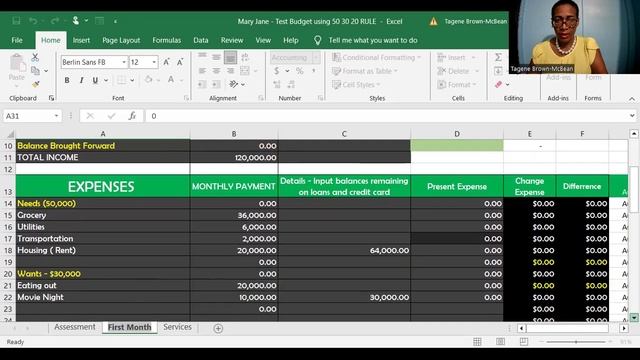Click the Redo arrow icon
640x360 pixels.
click(55, 21)
